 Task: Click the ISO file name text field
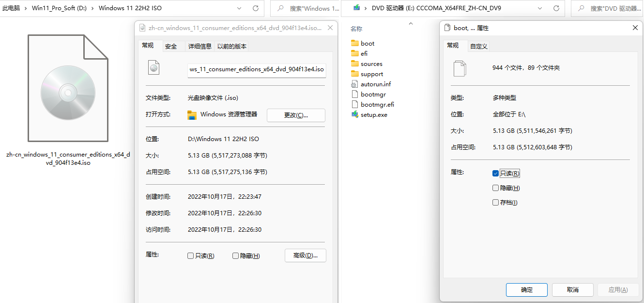click(x=257, y=69)
